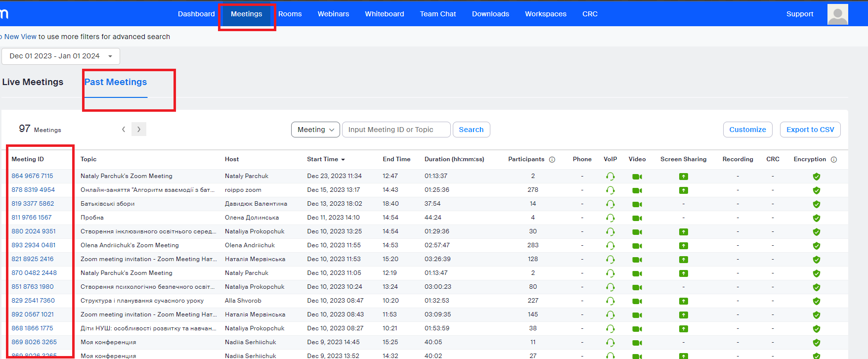Viewport: 868px width, 359px height.
Task: Click Export to CSV button
Action: tap(810, 130)
